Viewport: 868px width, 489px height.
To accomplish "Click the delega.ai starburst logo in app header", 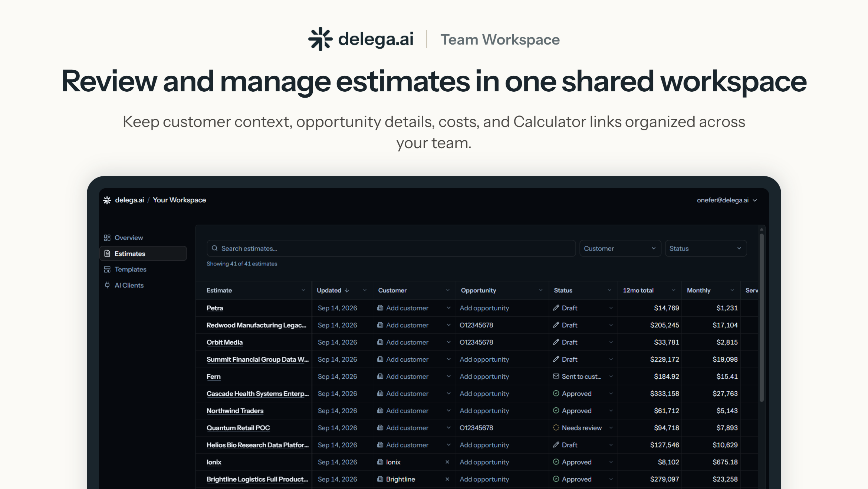I will point(107,200).
